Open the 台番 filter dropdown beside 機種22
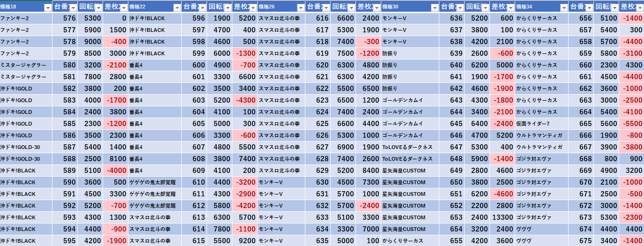 point(202,7)
